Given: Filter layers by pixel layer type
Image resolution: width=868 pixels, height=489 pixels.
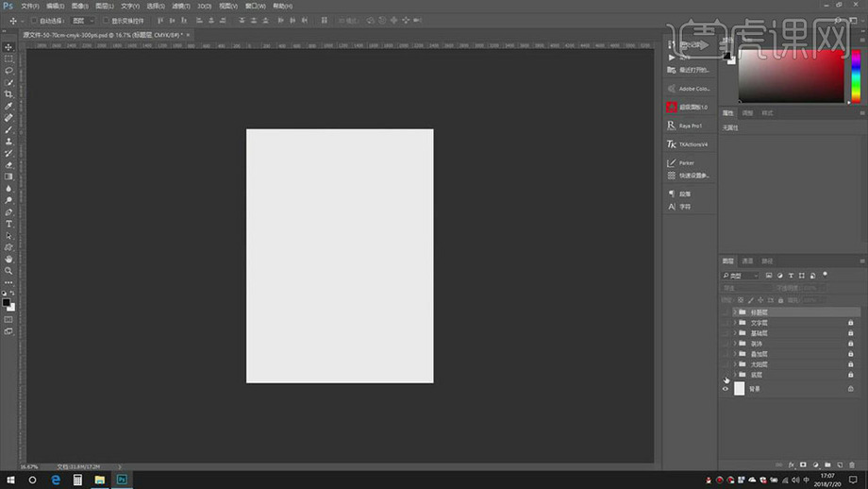Looking at the screenshot, I should [769, 276].
